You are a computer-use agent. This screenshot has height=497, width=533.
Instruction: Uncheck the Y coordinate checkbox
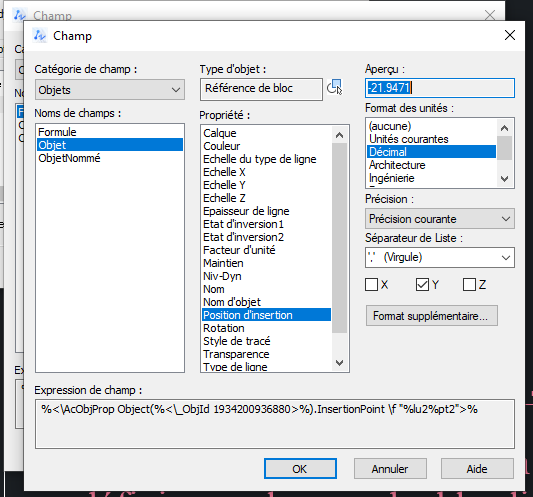[x=422, y=285]
